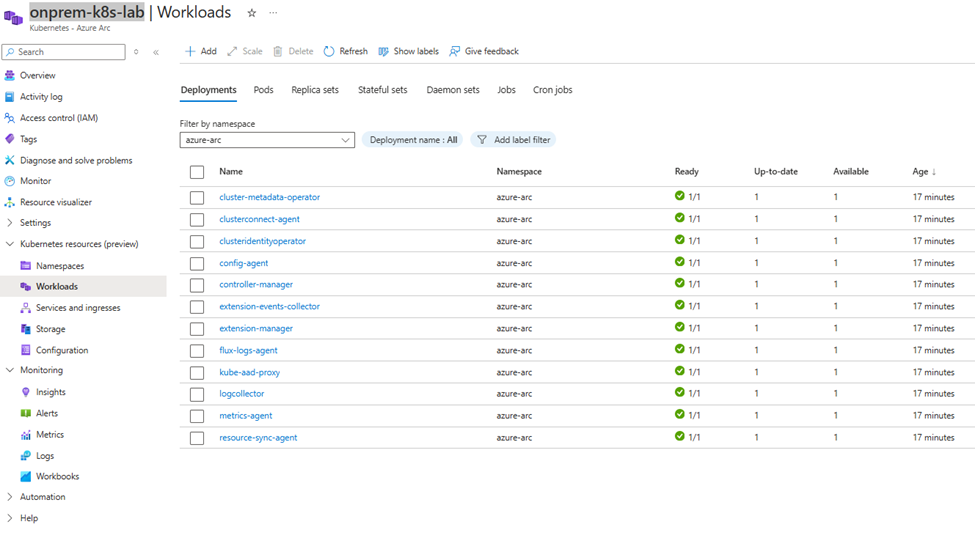Expand the Automation section

coord(9,497)
